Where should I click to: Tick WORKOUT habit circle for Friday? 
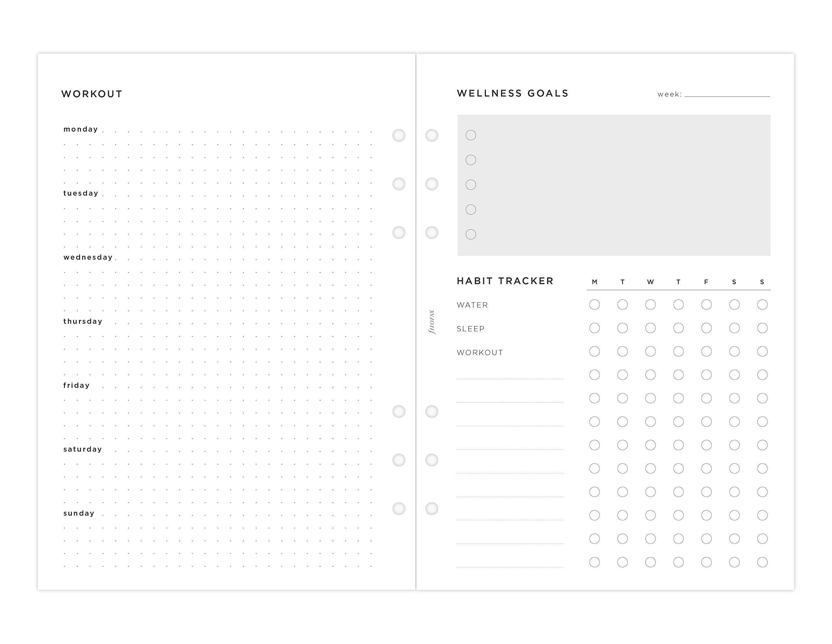coord(706,351)
